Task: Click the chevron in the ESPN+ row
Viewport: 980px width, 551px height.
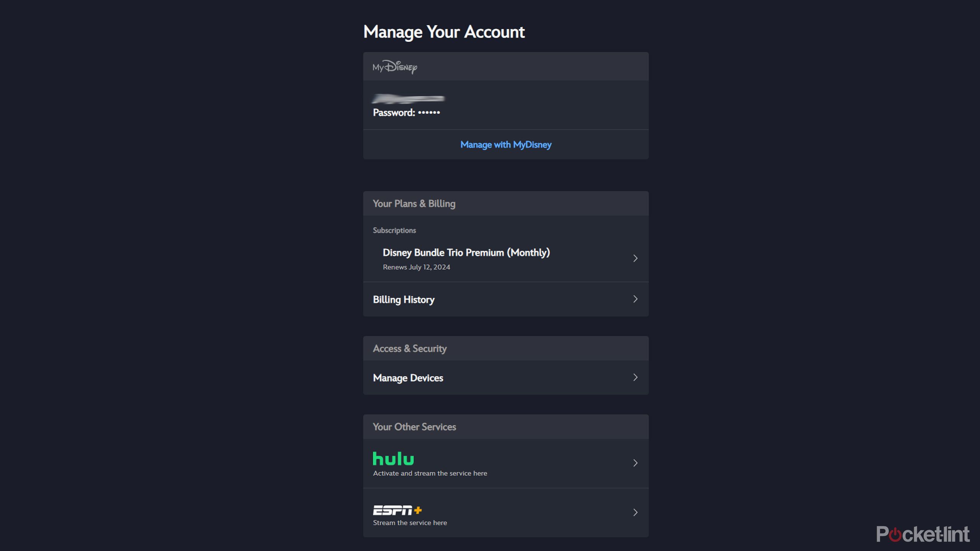Action: [635, 513]
